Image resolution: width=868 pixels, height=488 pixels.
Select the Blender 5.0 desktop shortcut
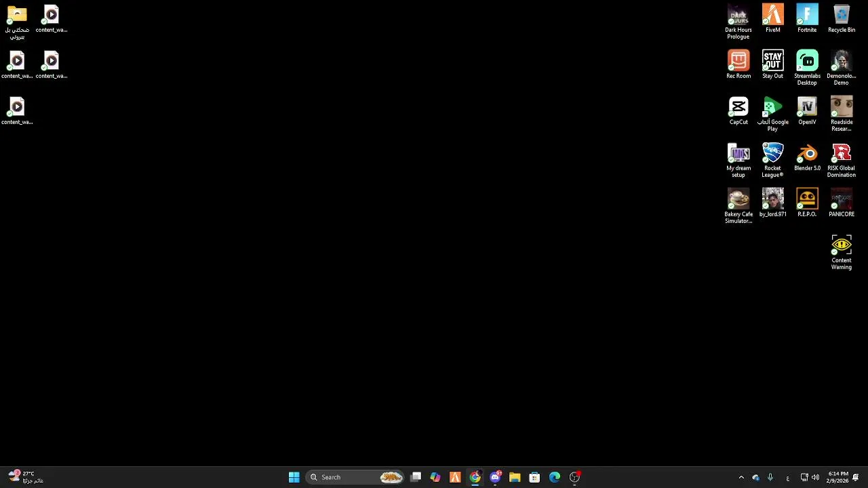pyautogui.click(x=807, y=157)
